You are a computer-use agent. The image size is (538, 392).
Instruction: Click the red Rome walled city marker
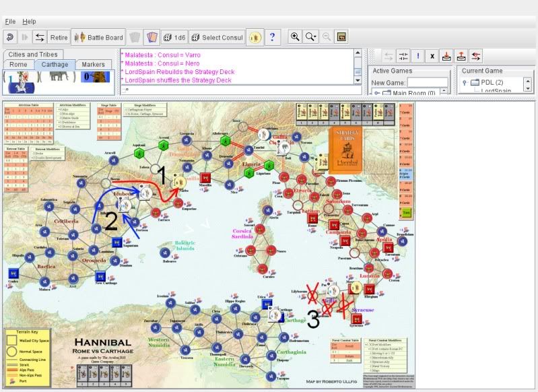coord(312,218)
